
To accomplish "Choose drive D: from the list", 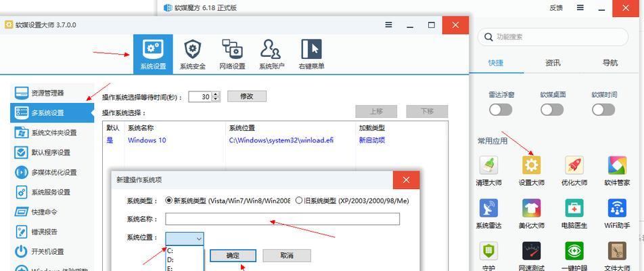I will click(x=185, y=260).
